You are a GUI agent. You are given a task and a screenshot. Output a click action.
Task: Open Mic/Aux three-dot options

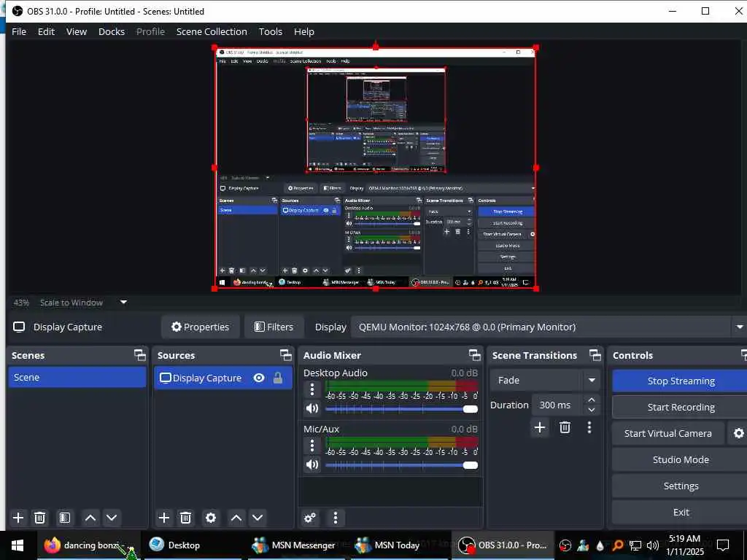[312, 446]
